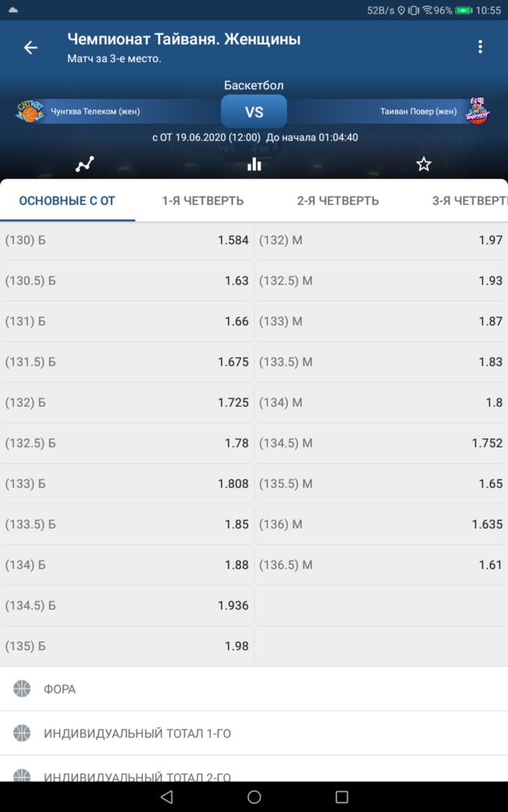The image size is (508, 812).
Task: Tap Android home navigation button
Action: (x=254, y=797)
